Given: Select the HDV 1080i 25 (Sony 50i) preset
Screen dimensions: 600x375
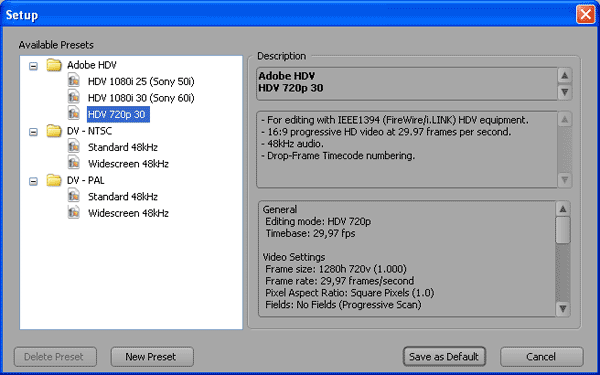Looking at the screenshot, I should [x=141, y=82].
